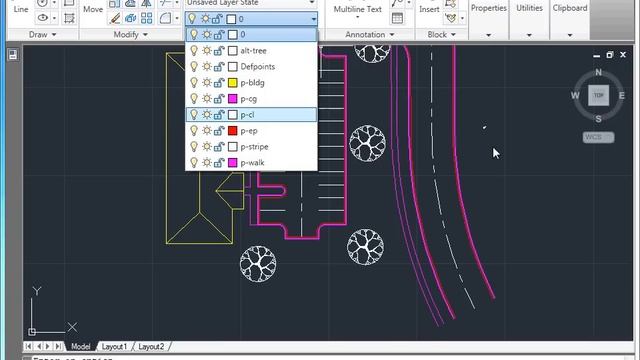
Task: Toggle lock on the alt-tree layer
Action: point(219,51)
